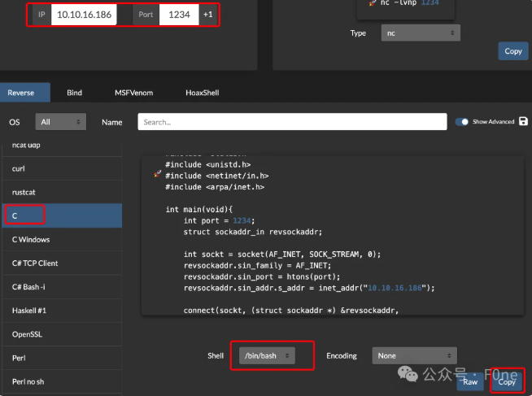Click the connect(sockt, ...) code line
Screen dimensions: 532x396
[x=291, y=311]
